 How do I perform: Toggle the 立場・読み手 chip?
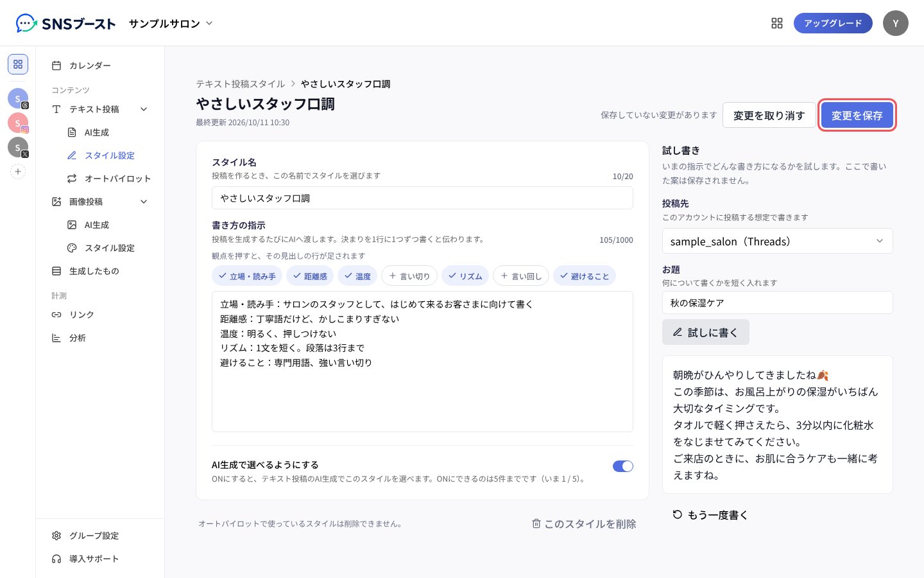[x=247, y=276]
